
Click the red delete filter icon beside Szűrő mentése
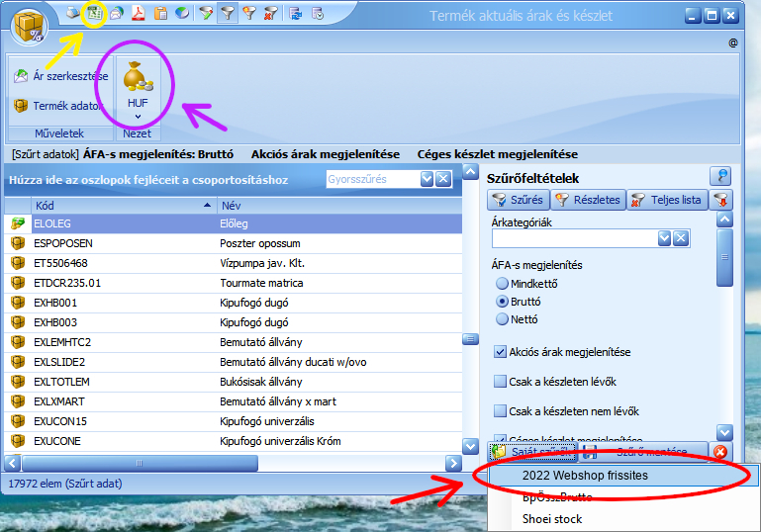pyautogui.click(x=720, y=452)
